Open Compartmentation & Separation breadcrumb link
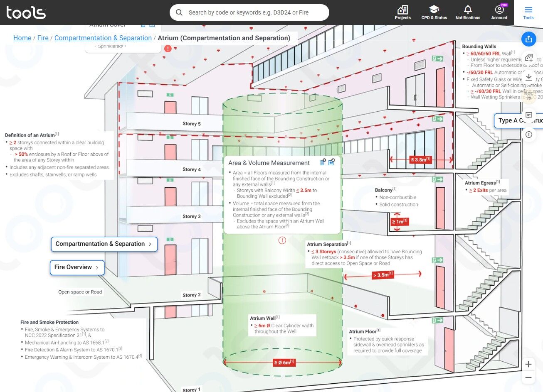The width and height of the screenshot is (543, 392). (x=103, y=38)
